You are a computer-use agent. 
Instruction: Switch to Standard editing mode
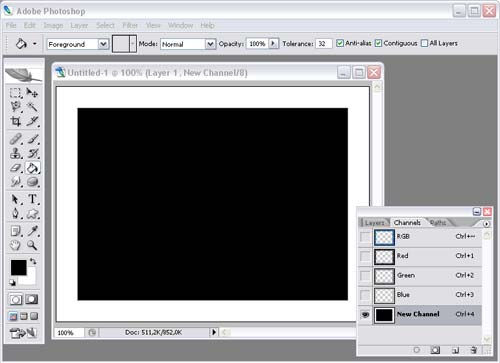click(x=15, y=299)
